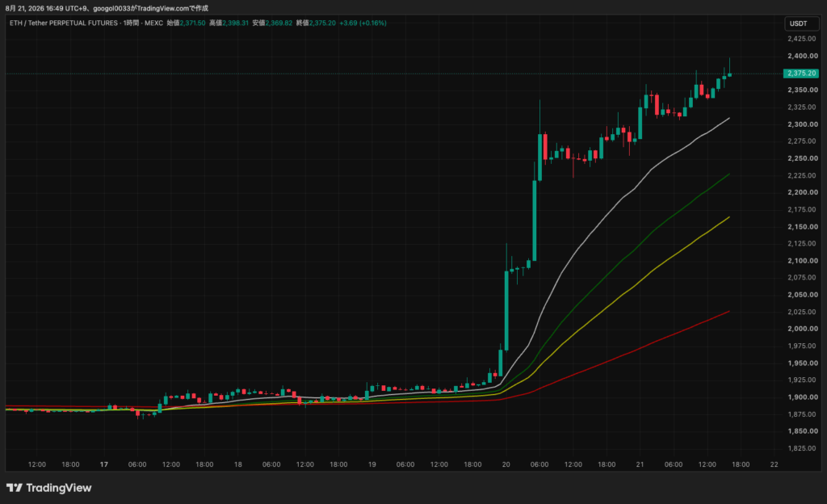Click the 1,900.00 price axis label
827x504 pixels.
coord(803,397)
